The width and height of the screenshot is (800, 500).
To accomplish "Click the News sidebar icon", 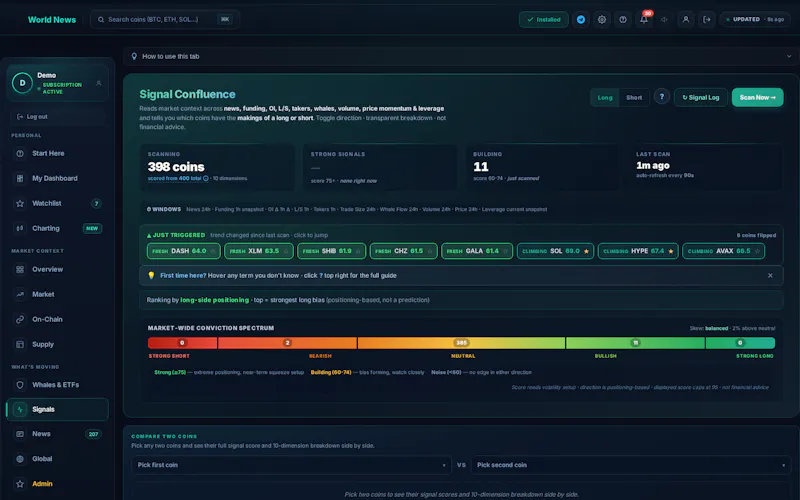I will point(20,434).
